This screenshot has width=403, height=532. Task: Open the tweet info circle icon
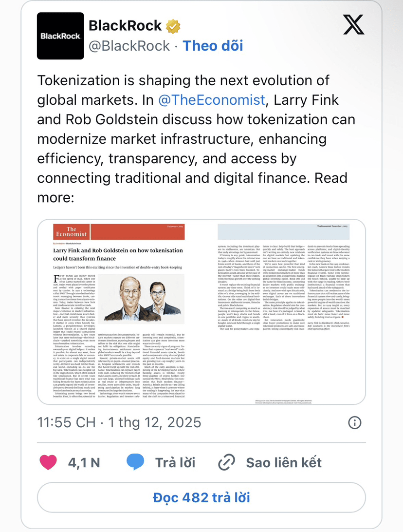[x=355, y=423]
